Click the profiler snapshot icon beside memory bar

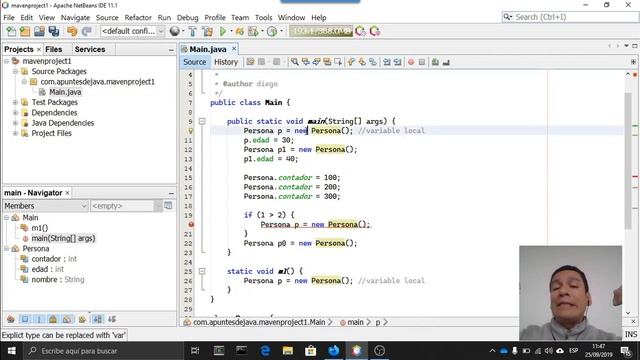tap(360, 31)
